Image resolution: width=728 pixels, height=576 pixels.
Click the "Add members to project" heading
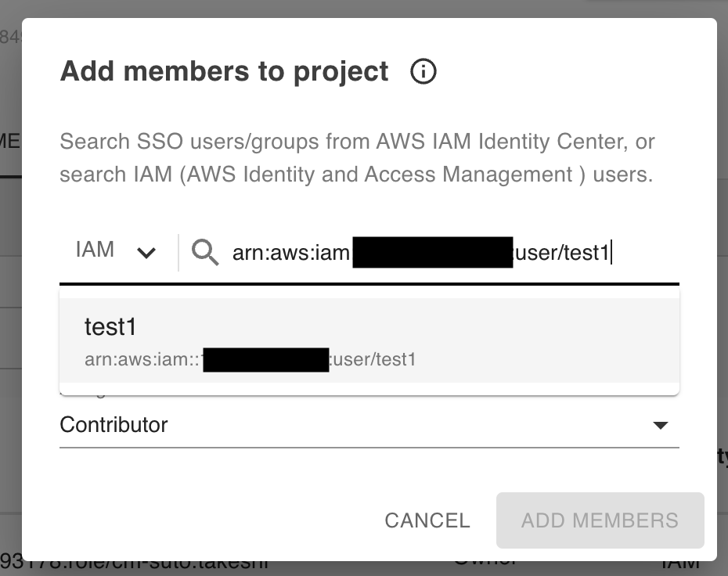(x=225, y=71)
